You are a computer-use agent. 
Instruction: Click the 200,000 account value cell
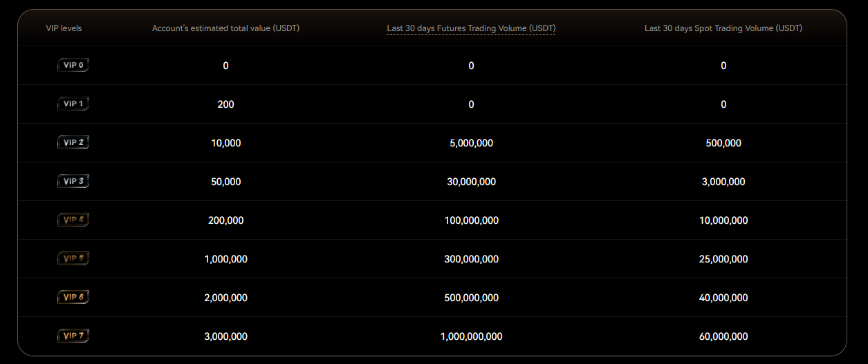tap(225, 220)
